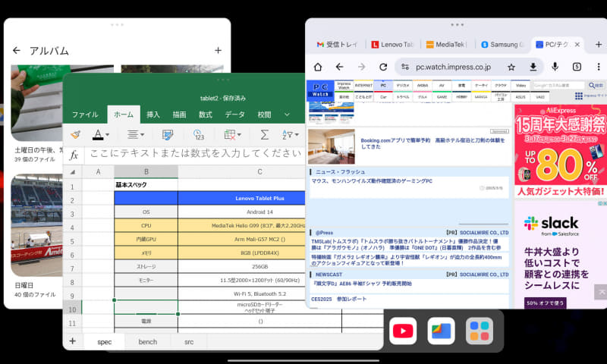
Task: Switch to the MediaTek browser tab
Action: click(446, 45)
